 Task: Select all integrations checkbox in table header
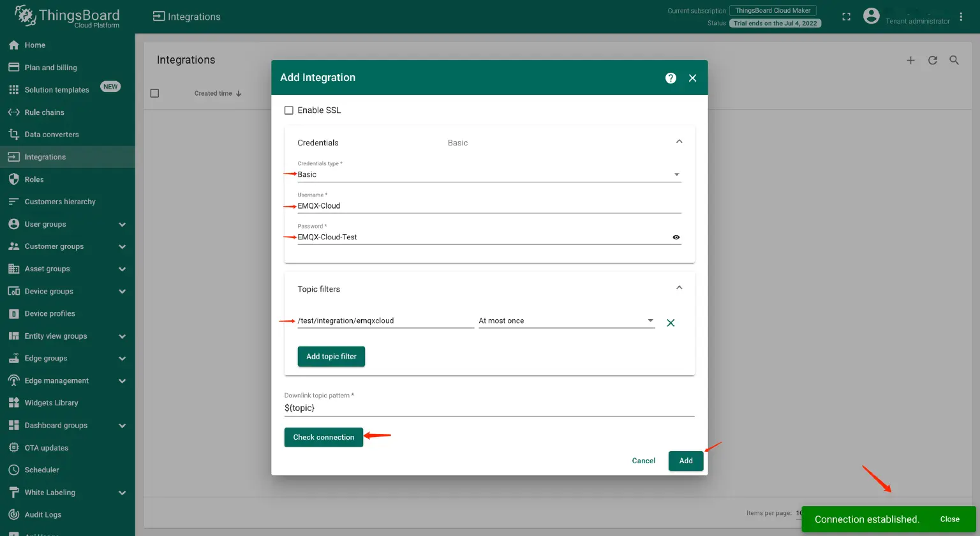tap(154, 93)
